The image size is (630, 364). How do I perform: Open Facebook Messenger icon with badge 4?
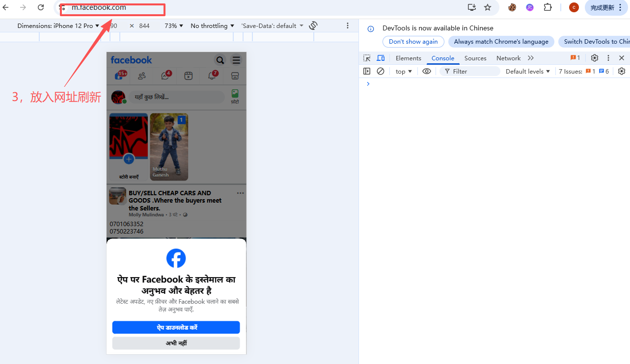click(x=165, y=76)
